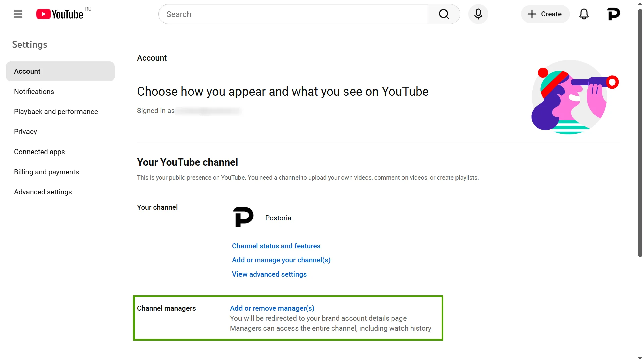
Task: Click Add or manage your channel(s)
Action: pos(281,260)
